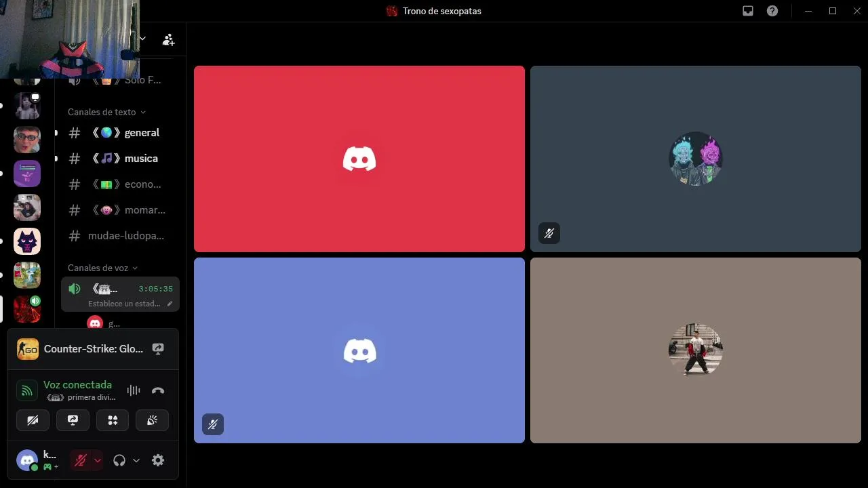Open the econo... text channel

120,184
